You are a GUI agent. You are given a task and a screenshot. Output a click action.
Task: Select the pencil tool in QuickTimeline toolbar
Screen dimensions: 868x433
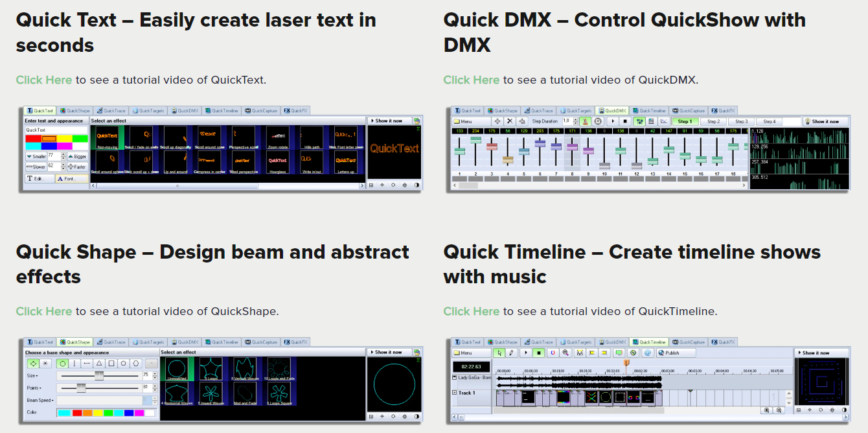click(511, 353)
